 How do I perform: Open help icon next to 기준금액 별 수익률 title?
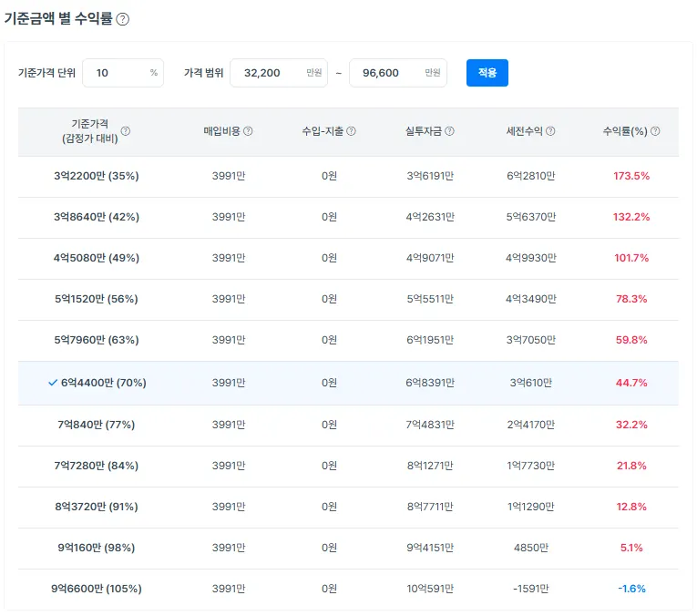click(x=122, y=19)
